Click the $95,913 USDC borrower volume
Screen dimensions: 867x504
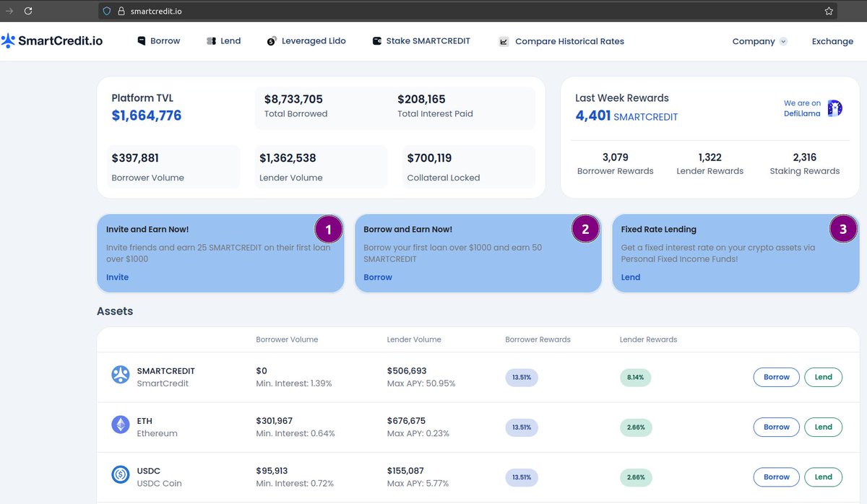[x=272, y=470]
